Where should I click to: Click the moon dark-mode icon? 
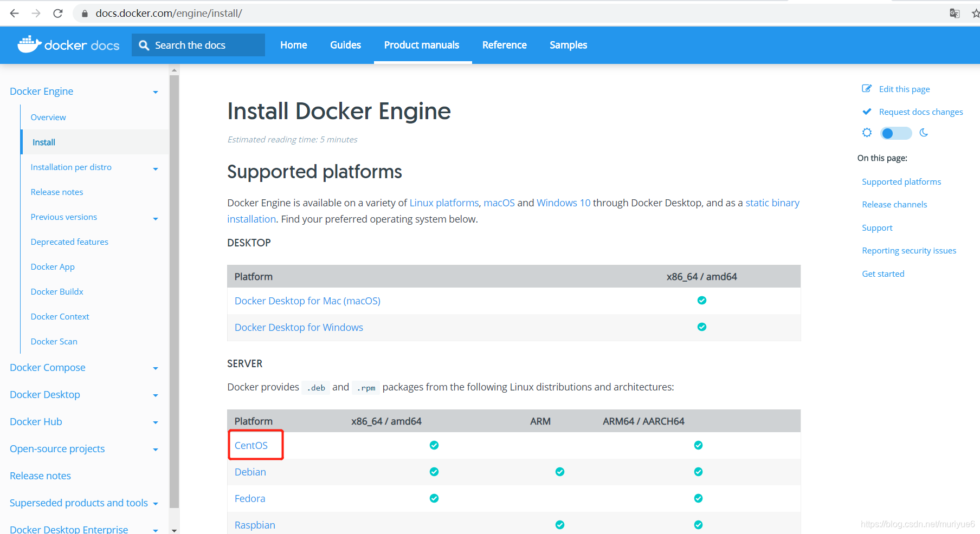click(924, 133)
